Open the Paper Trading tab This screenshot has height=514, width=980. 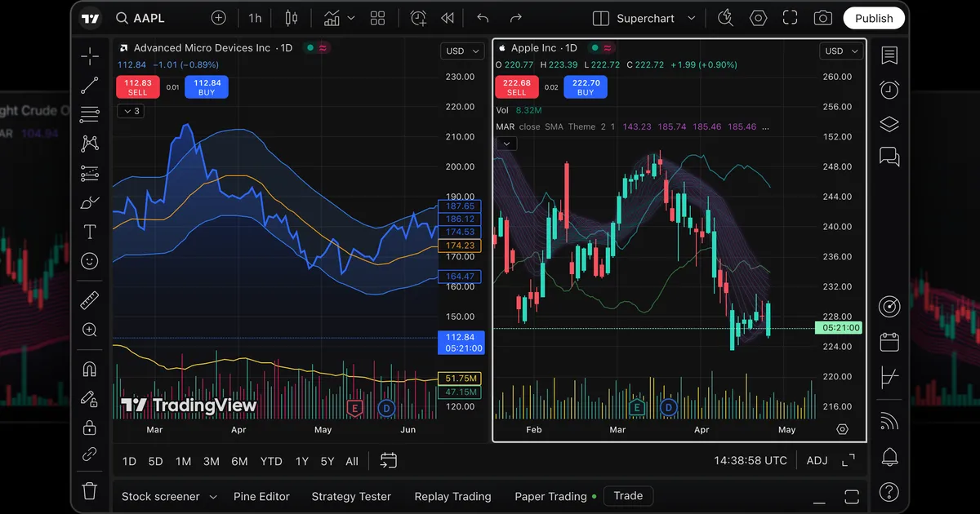(x=550, y=496)
